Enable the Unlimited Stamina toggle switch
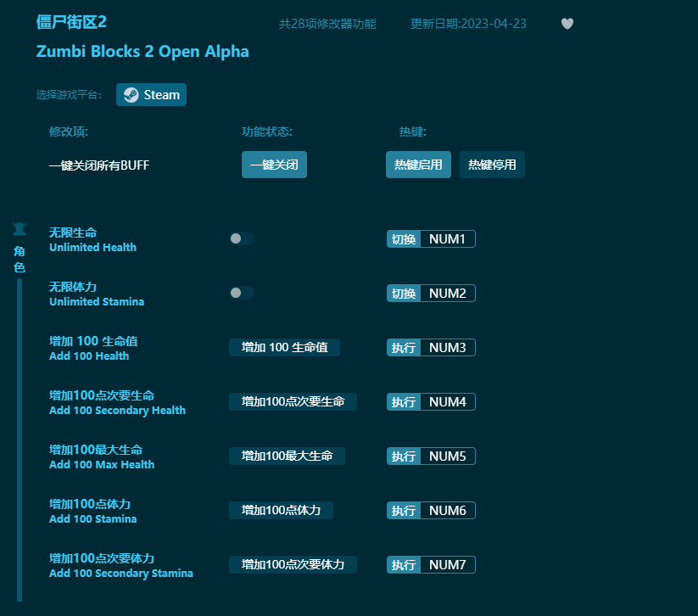Viewport: 698px width, 616px height. [242, 293]
